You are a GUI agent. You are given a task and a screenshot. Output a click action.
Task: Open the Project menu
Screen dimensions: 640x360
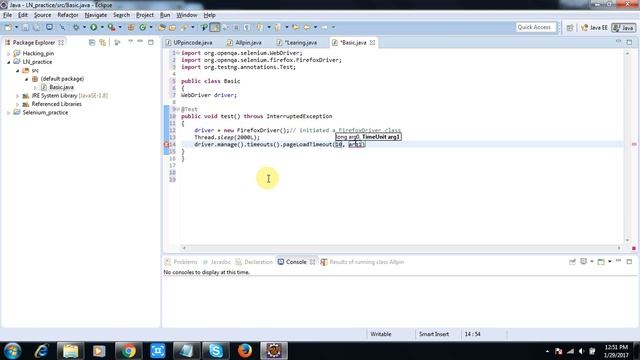coord(145,15)
